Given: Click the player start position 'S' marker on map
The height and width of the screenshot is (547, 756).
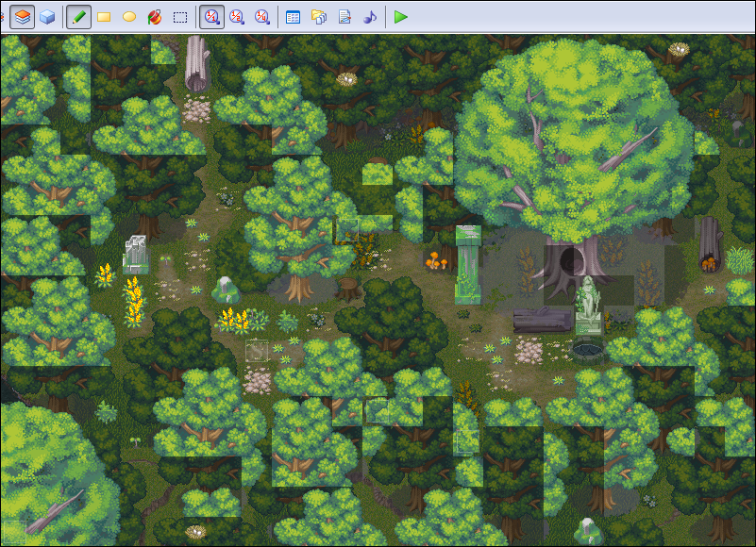Looking at the screenshot, I should click(x=257, y=351).
